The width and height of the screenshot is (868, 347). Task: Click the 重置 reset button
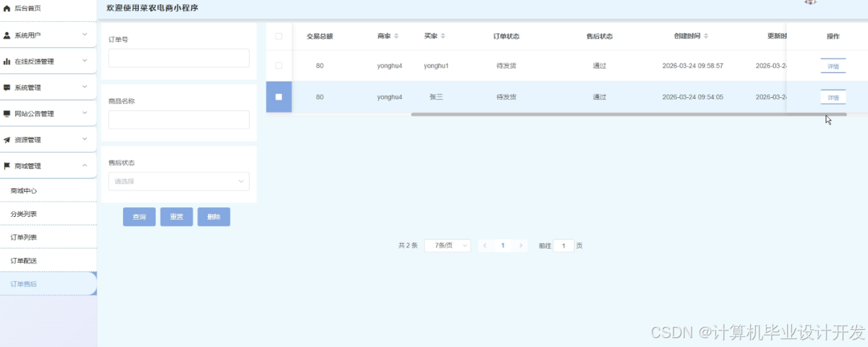[x=176, y=217]
